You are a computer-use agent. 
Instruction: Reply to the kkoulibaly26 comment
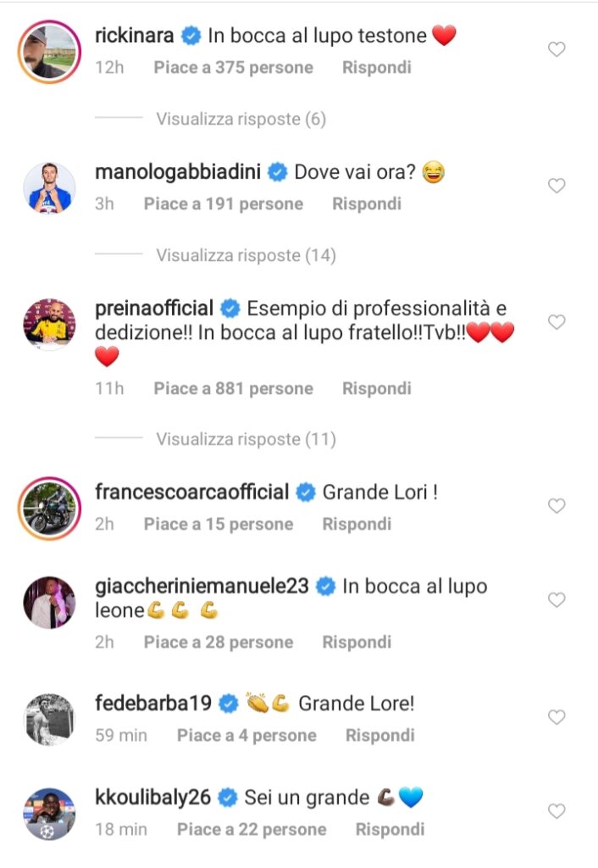click(x=390, y=829)
